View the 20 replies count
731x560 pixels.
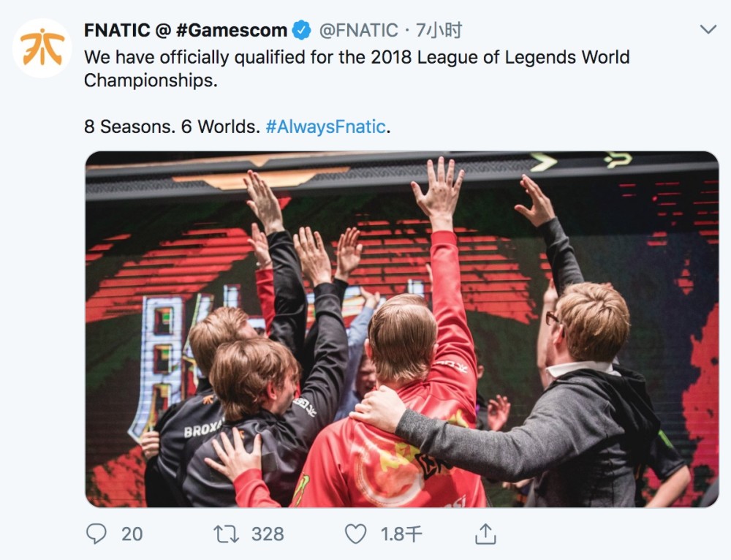[132, 534]
